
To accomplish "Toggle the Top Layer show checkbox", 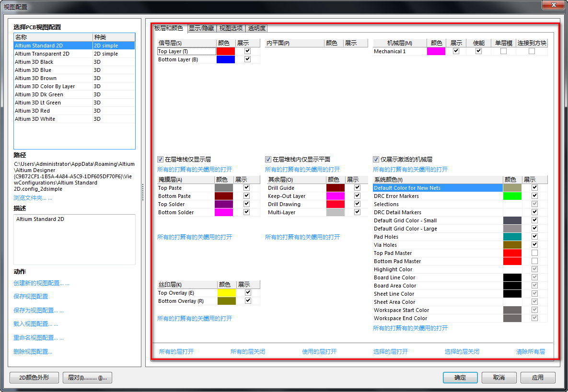I will tap(247, 51).
